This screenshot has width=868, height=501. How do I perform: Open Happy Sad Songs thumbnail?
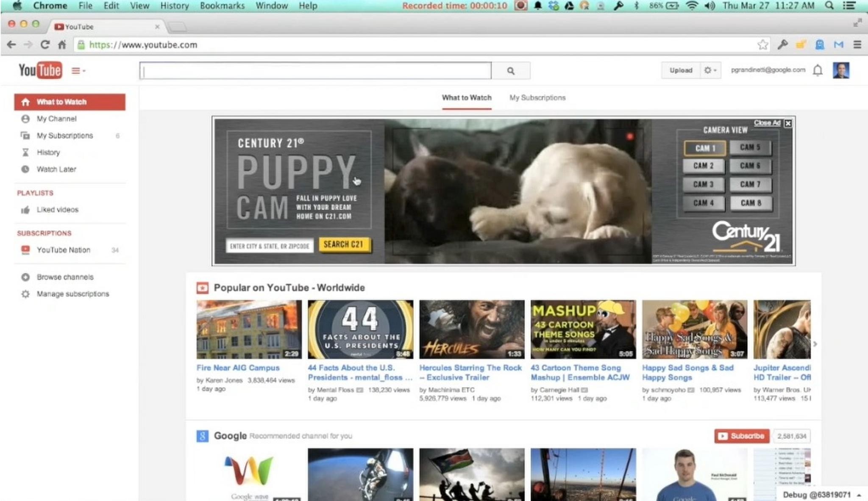point(695,329)
